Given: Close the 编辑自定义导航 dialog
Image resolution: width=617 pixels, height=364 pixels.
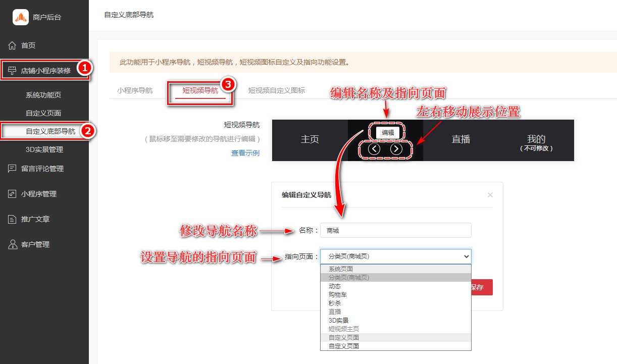Looking at the screenshot, I should pos(490,195).
